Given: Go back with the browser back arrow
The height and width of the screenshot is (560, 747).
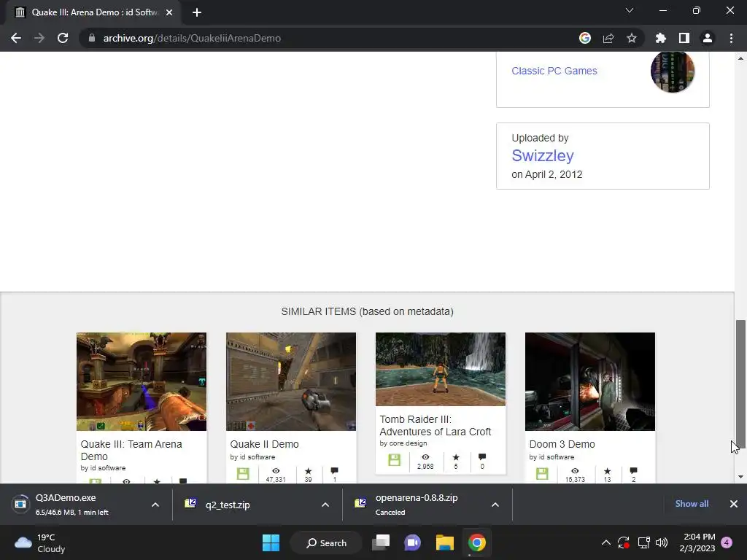Looking at the screenshot, I should (16, 38).
